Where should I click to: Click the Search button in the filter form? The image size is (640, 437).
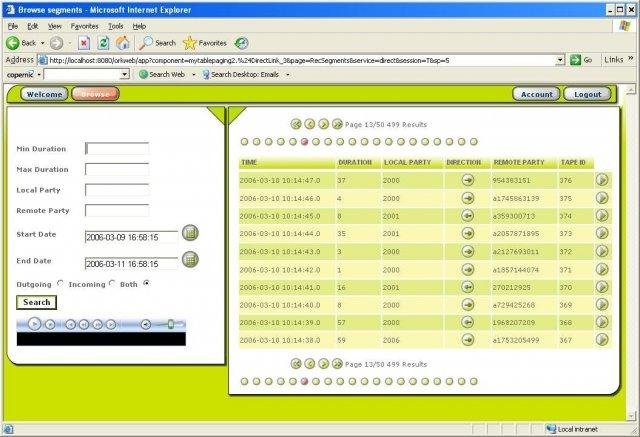click(37, 302)
